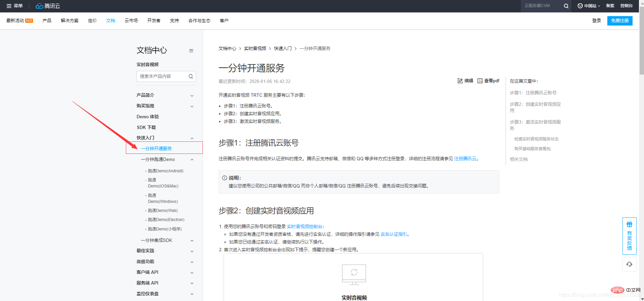Open 跑通Demo(iOS&Mac) entry

point(163,183)
